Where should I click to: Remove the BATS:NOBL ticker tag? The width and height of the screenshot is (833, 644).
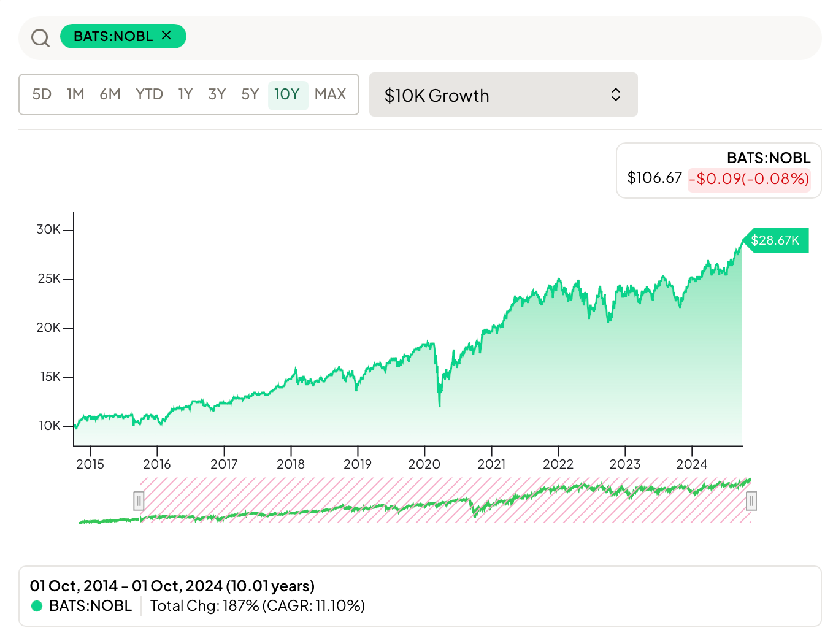[166, 36]
